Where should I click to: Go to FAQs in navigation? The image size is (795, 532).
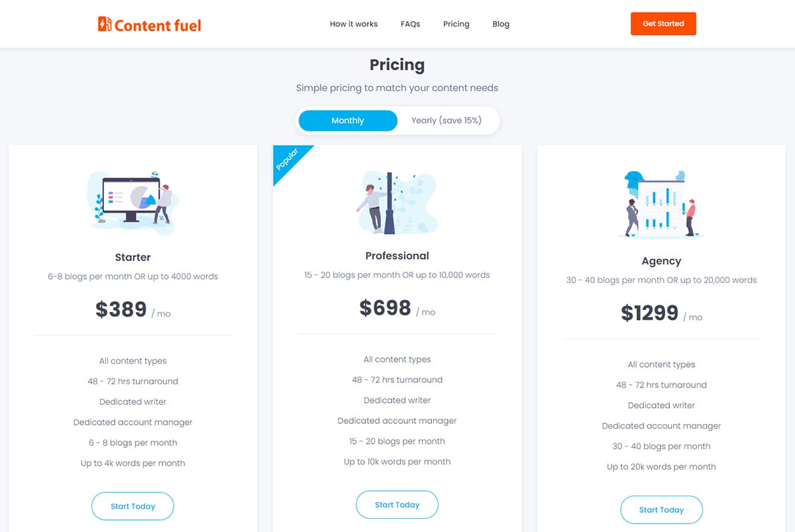pyautogui.click(x=411, y=24)
